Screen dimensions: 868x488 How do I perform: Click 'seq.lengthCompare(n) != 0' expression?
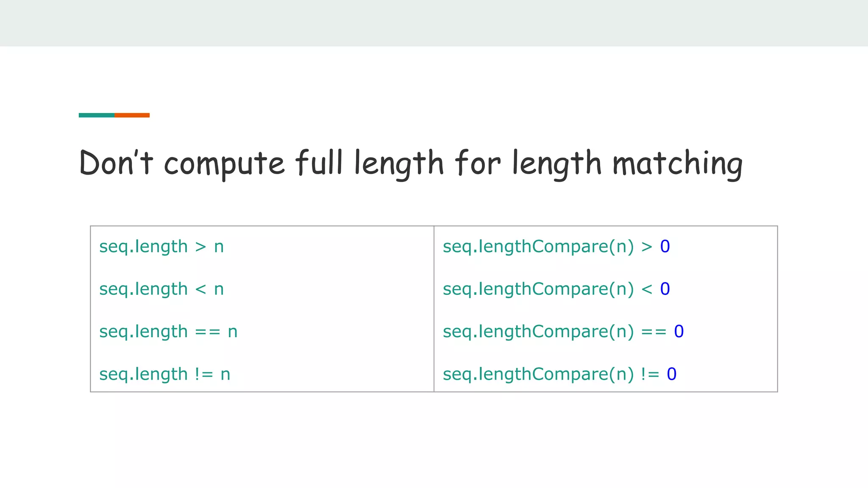pyautogui.click(x=559, y=374)
